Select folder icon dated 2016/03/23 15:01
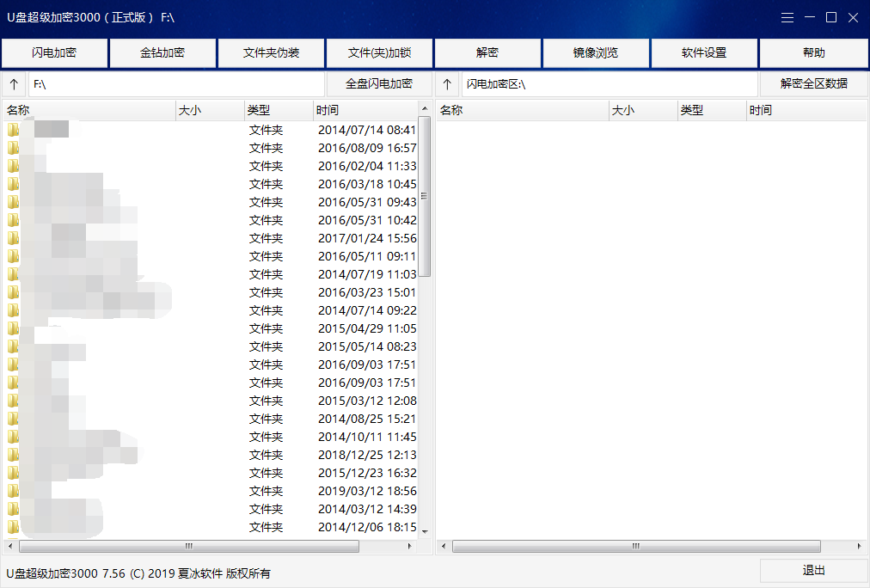Screen dimensions: 870x588 (13, 292)
